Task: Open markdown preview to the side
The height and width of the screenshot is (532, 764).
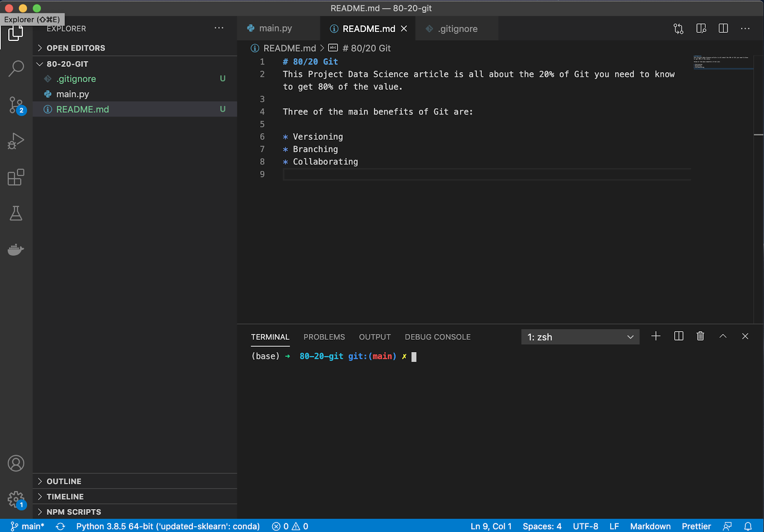Action: 701,29
